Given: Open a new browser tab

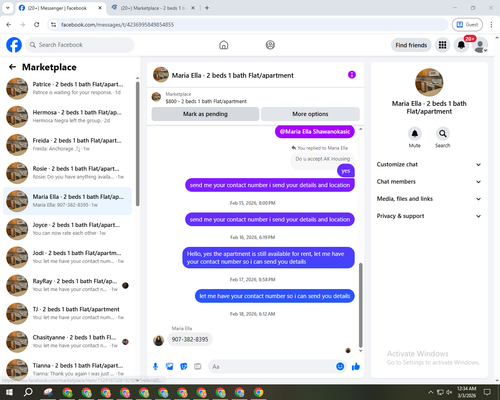Looking at the screenshot, I should [x=207, y=8].
